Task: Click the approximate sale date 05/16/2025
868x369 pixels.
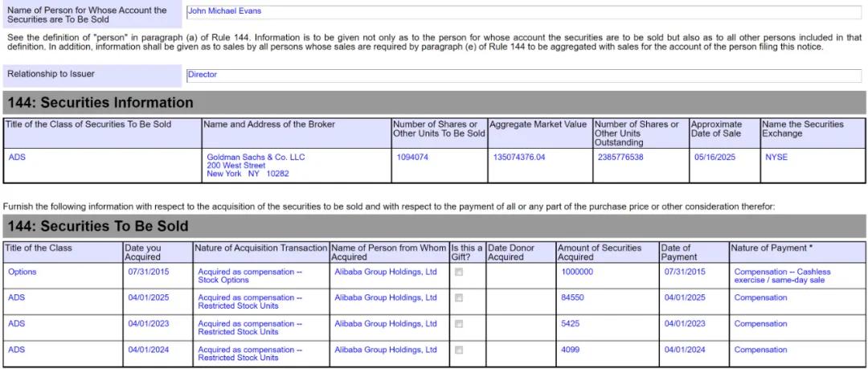Action: pos(714,158)
